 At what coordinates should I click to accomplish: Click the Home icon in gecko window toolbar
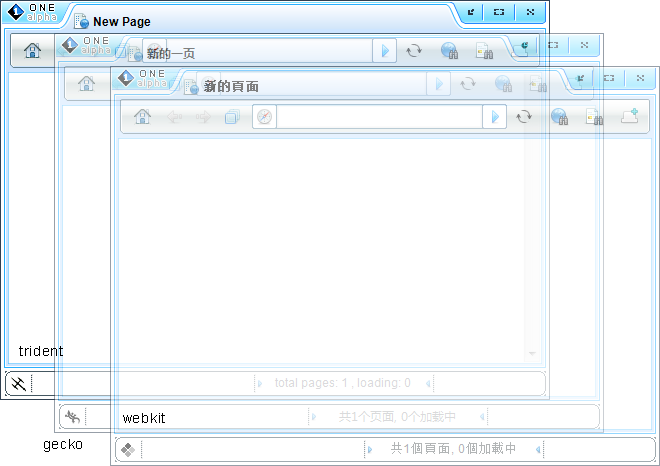coord(86,83)
